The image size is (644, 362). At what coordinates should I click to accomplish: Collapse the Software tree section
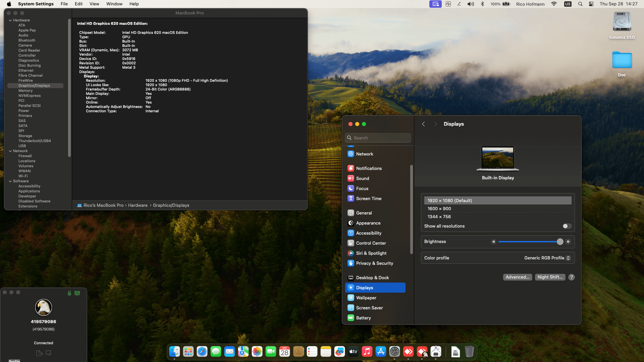[x=10, y=181]
